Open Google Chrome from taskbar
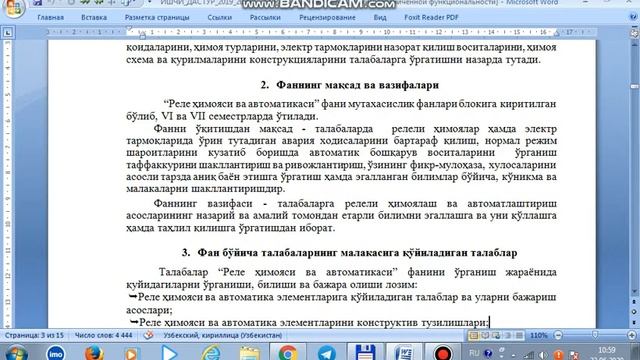The width and height of the screenshot is (640, 360). click(288, 353)
